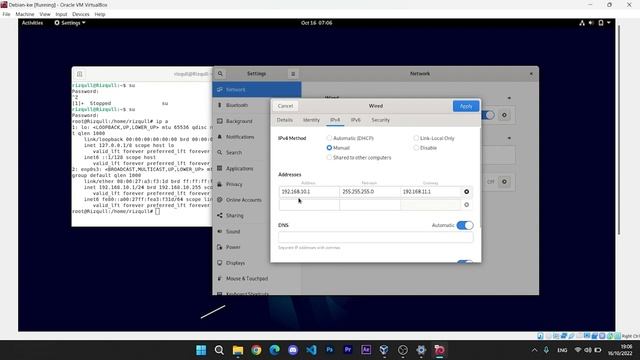
Task: Open Windows taskbar search
Action: point(219,350)
